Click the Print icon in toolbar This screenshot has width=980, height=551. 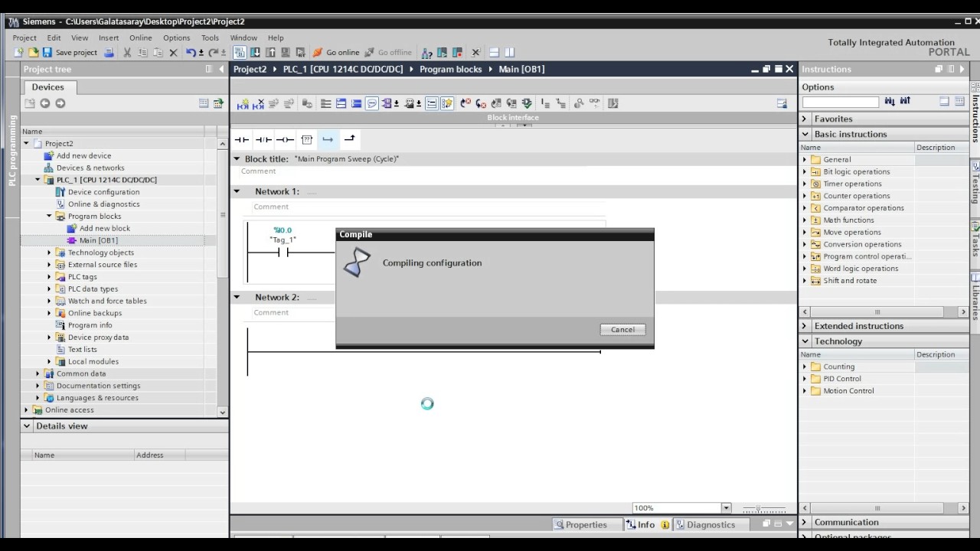click(x=109, y=52)
